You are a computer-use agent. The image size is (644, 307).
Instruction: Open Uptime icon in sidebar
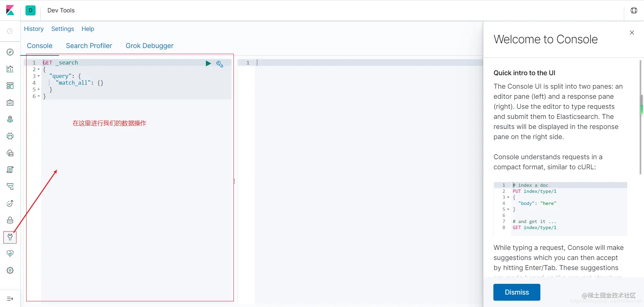click(x=10, y=203)
